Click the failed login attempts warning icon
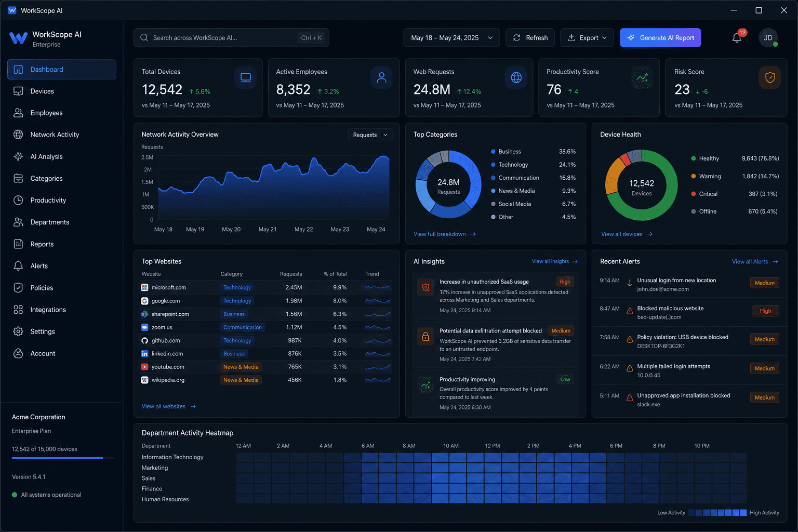This screenshot has height=532, width=798. (x=630, y=368)
